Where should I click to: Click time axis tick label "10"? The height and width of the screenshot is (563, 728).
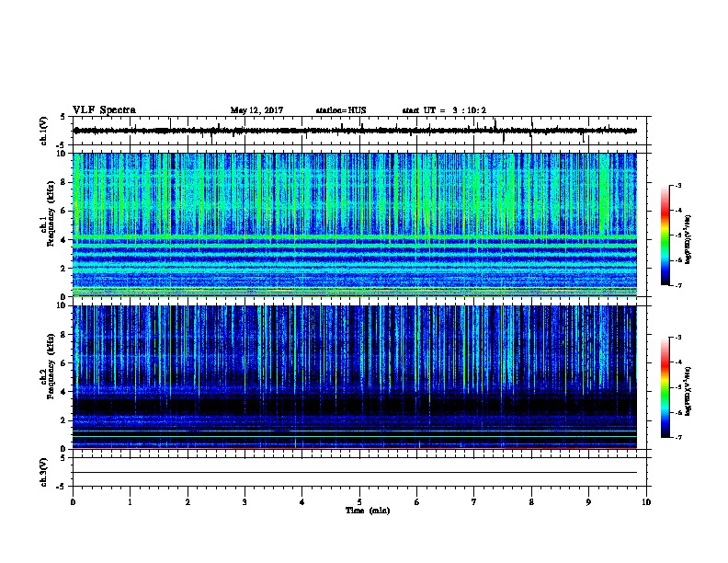646,502
